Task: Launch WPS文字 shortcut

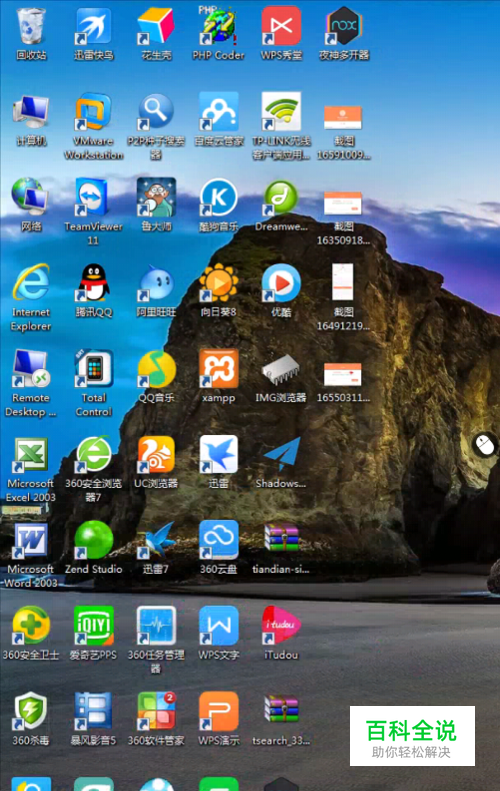Action: pos(218,626)
